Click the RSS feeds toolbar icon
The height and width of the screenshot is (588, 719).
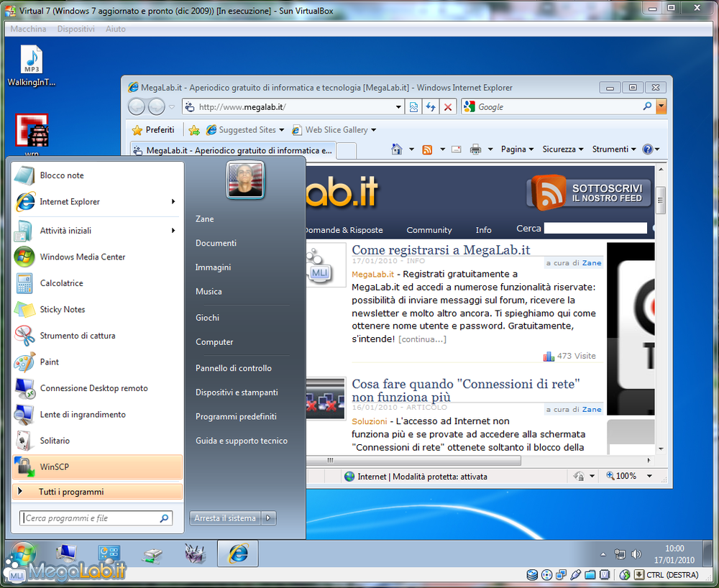[427, 150]
